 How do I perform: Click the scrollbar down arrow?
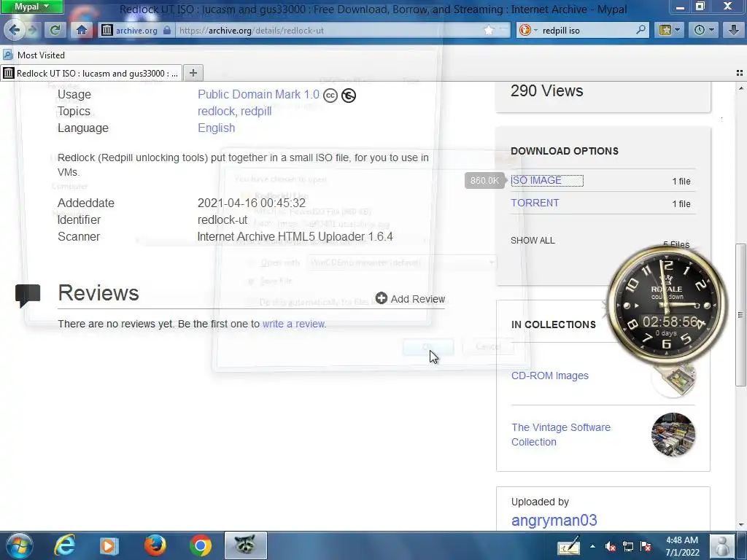tap(740, 525)
